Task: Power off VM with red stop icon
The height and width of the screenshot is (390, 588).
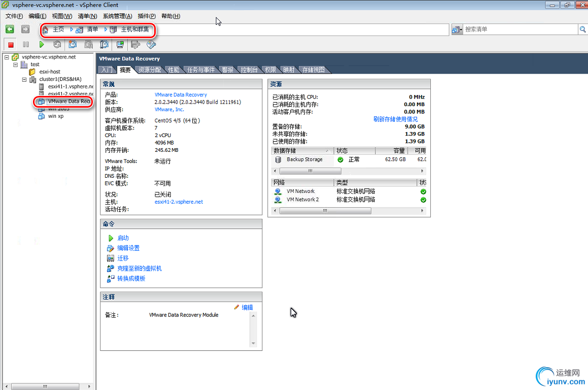Action: 11,45
